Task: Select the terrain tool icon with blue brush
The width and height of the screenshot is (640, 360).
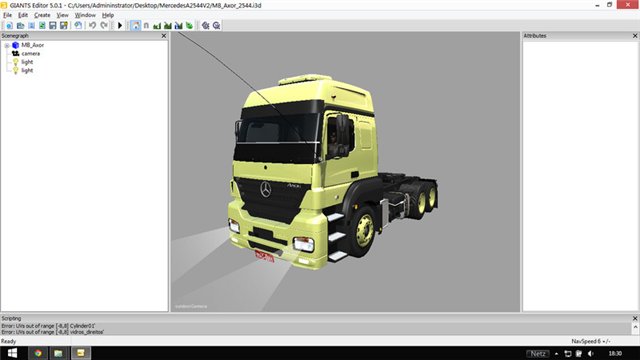Action: coord(178,25)
